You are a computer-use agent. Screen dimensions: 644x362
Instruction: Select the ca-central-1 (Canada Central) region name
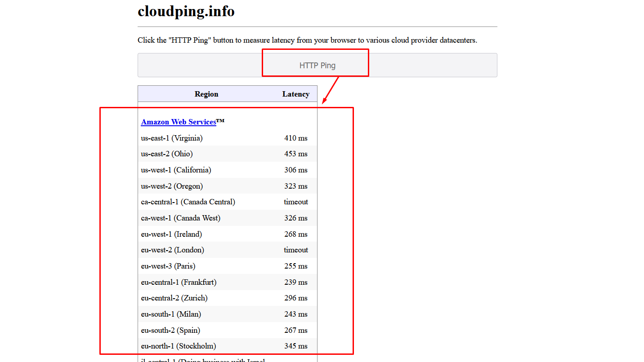pos(188,202)
